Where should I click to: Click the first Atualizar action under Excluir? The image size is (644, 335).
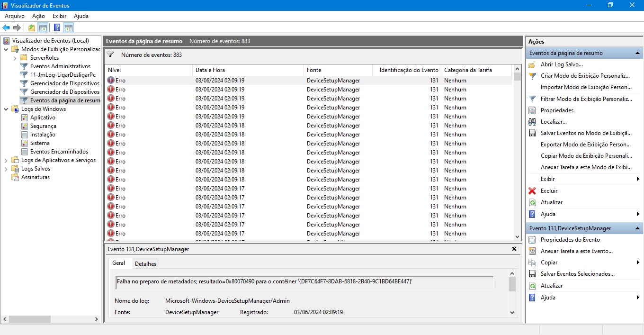(x=552, y=202)
